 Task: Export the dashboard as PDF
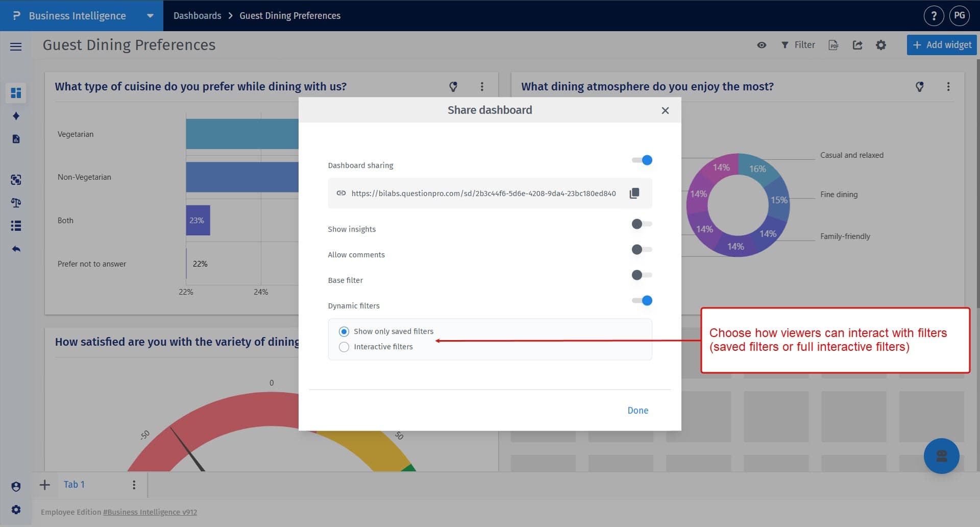(x=834, y=45)
